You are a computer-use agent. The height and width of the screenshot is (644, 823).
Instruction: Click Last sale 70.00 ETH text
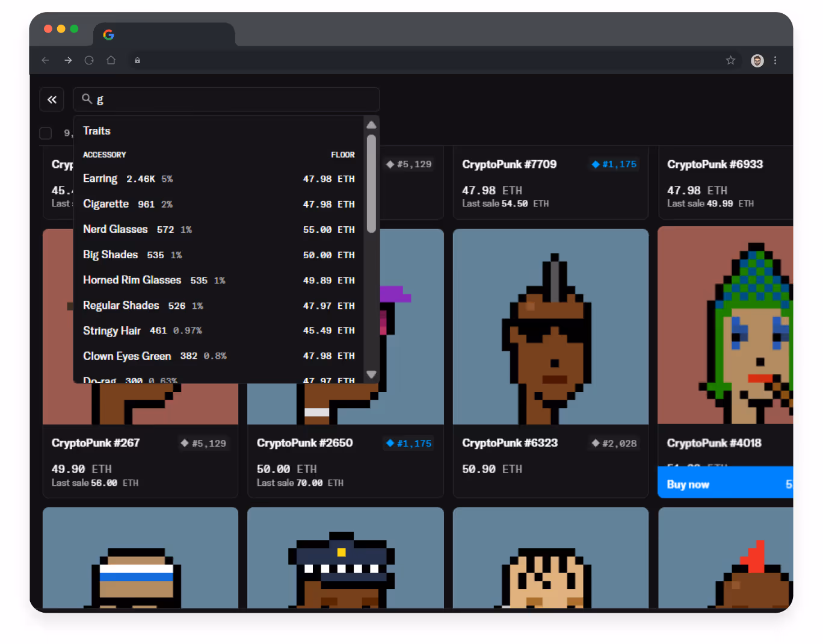(x=300, y=483)
